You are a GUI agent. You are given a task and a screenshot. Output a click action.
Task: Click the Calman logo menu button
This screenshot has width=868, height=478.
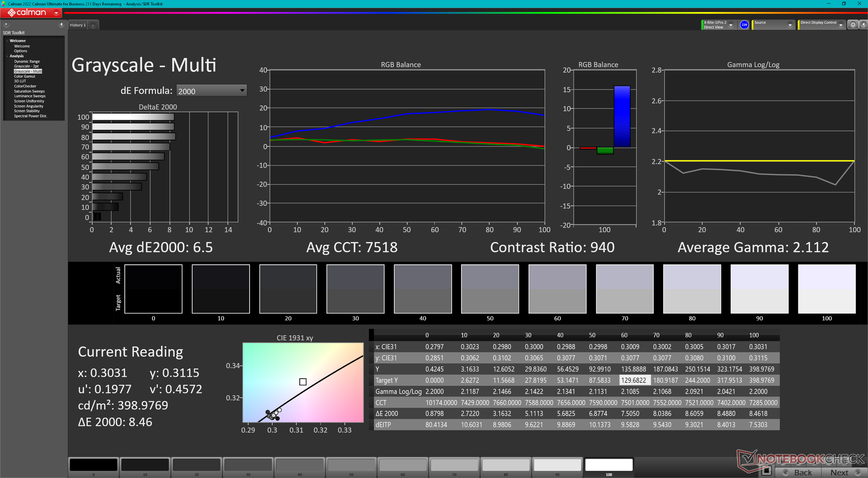(x=32, y=13)
